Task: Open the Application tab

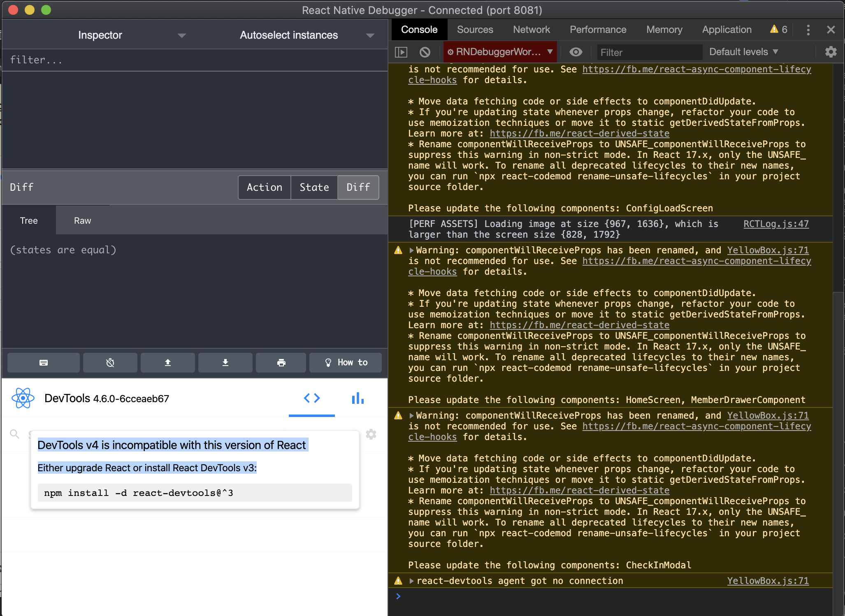Action: pos(727,30)
